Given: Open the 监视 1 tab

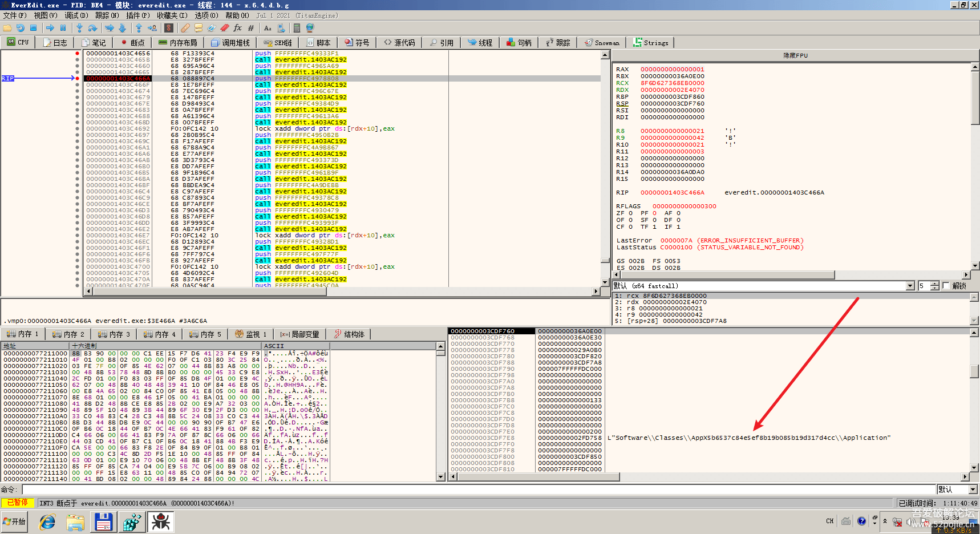Looking at the screenshot, I should [251, 334].
